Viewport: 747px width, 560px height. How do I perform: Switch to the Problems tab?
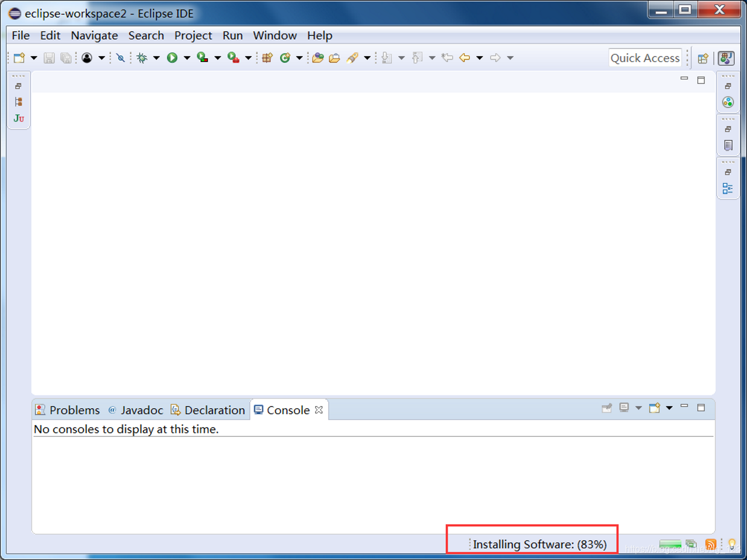pyautogui.click(x=68, y=410)
